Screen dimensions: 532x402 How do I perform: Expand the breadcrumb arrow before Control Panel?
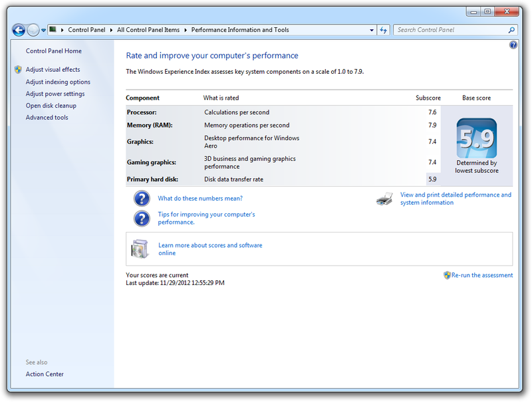(x=63, y=30)
